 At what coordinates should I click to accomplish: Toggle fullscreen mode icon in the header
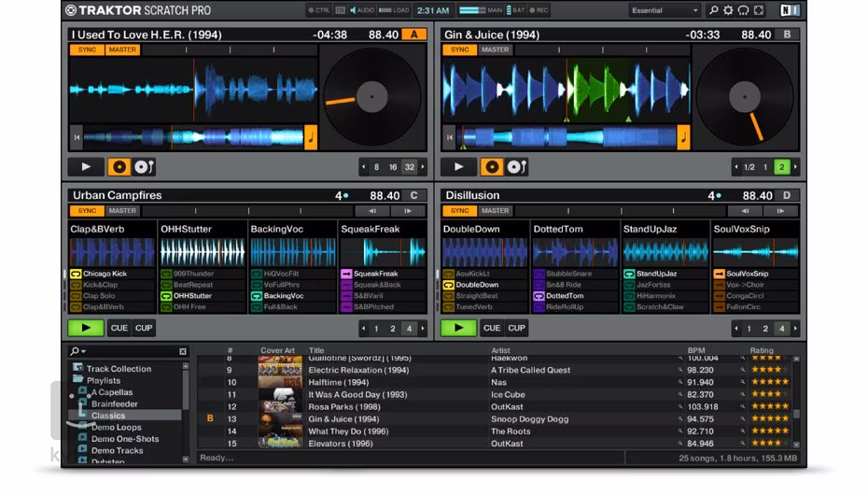(x=758, y=10)
